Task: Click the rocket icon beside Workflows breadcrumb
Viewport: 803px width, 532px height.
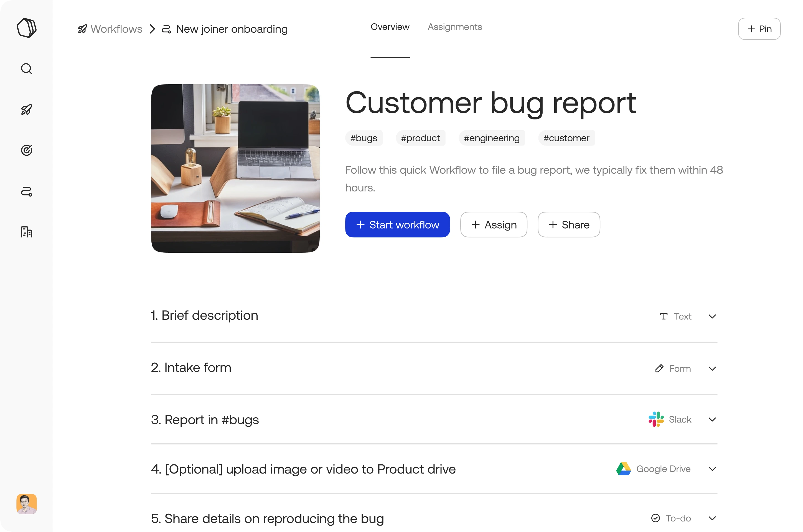Action: 83,29
